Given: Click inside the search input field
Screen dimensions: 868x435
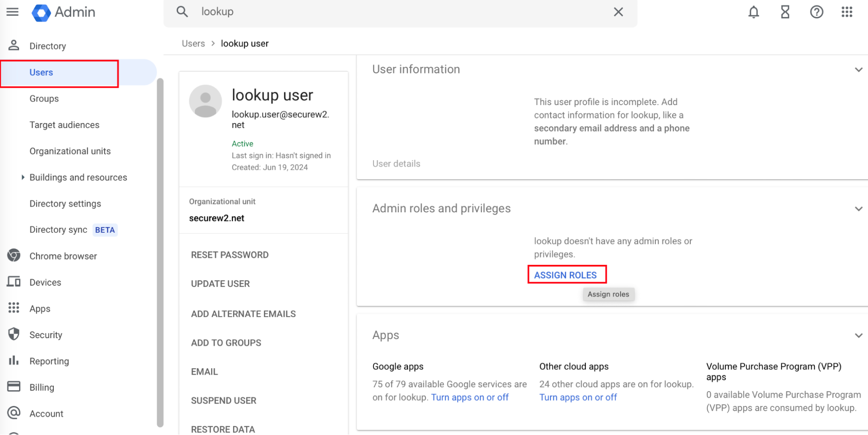Looking at the screenshot, I should point(391,12).
